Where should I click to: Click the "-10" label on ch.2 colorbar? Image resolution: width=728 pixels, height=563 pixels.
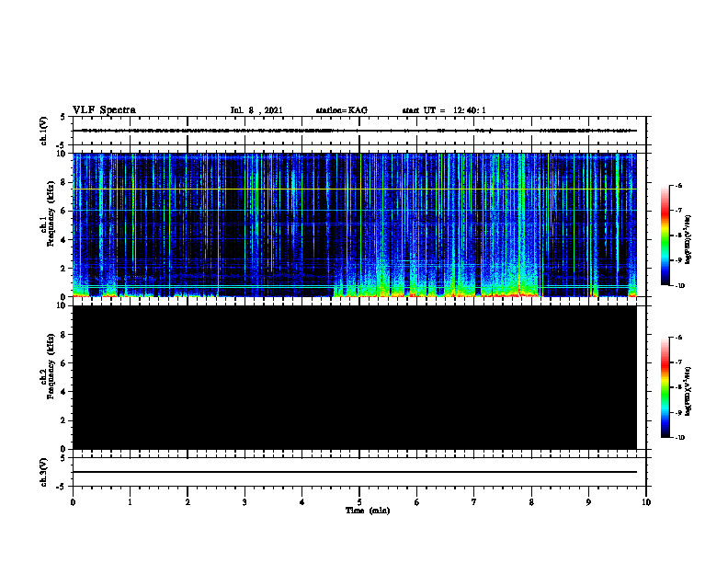click(x=679, y=438)
